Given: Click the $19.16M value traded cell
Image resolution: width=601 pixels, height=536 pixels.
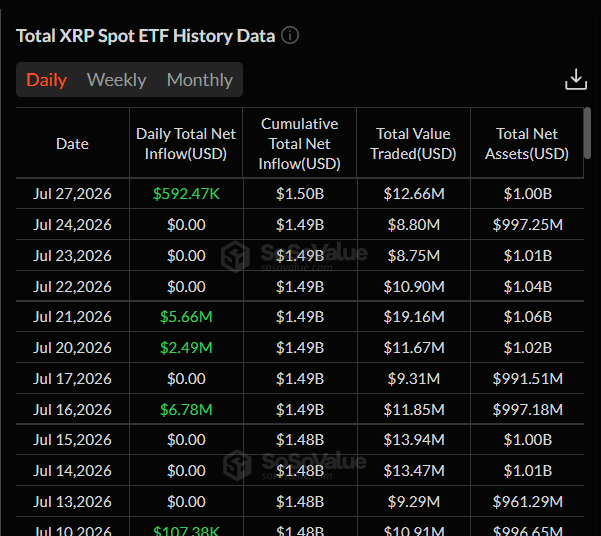Looking at the screenshot, I should click(414, 317).
